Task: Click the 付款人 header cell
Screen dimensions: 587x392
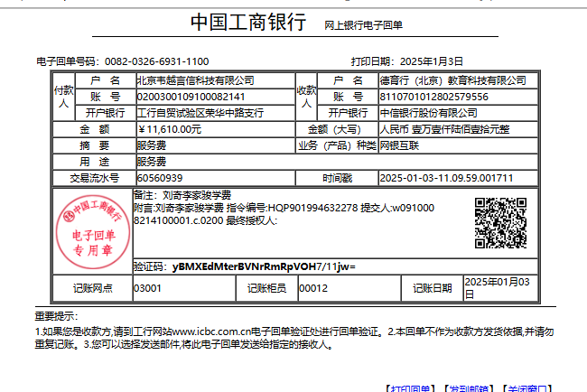Action: point(63,97)
